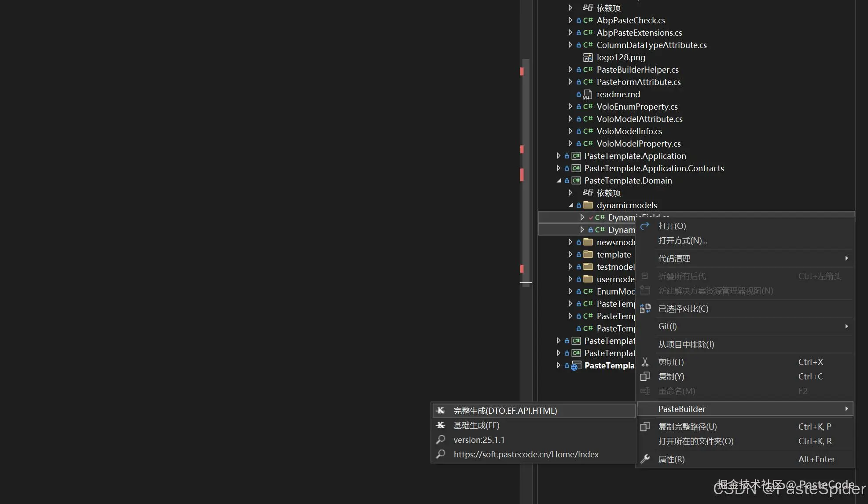Expand the template folder

570,254
